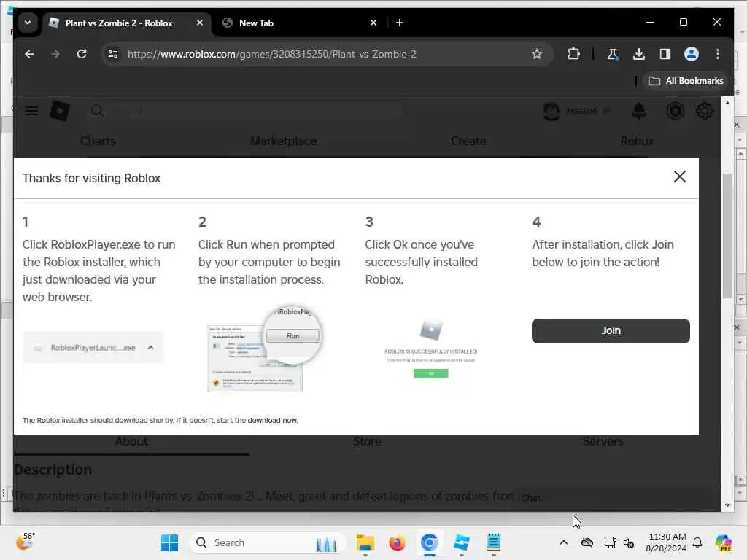Open the Copilot icon in taskbar
This screenshot has height=560, width=747.
coord(723,542)
